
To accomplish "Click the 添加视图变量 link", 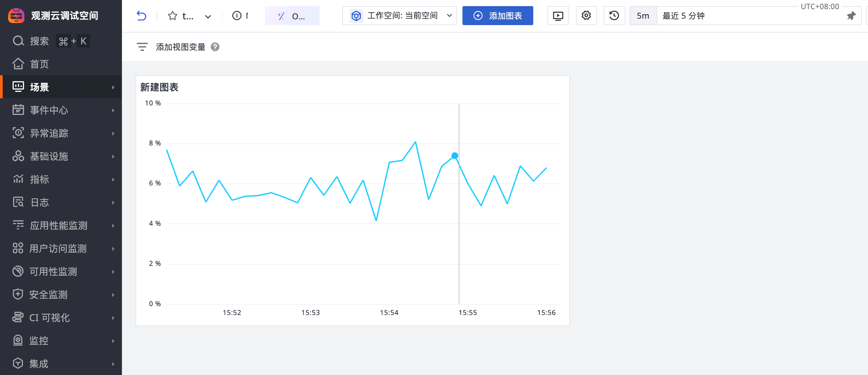I will coord(181,47).
